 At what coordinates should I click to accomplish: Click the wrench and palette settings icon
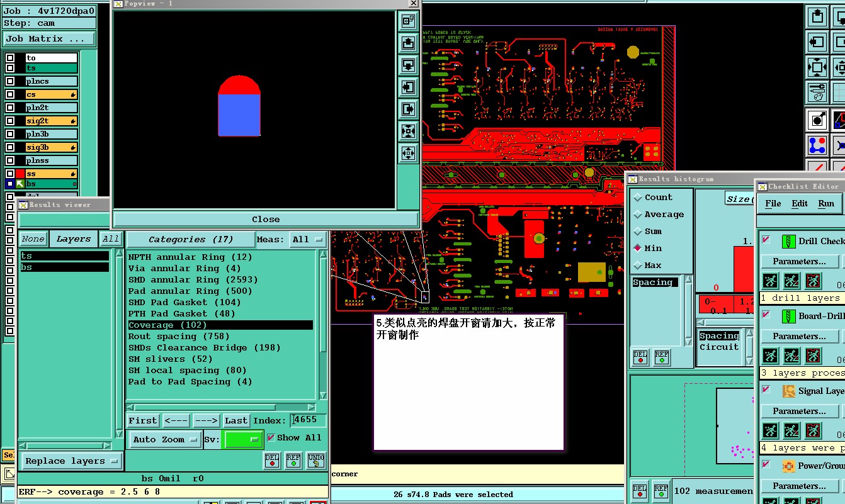(817, 92)
